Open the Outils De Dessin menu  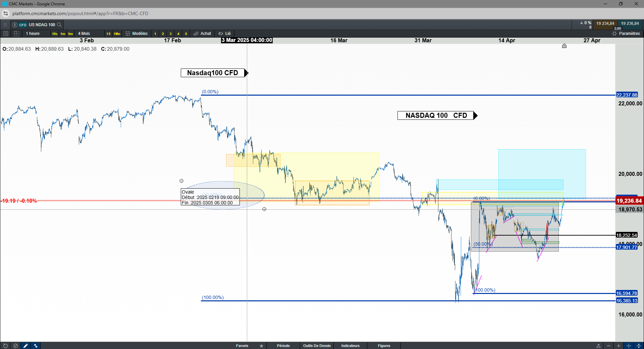(x=317, y=346)
